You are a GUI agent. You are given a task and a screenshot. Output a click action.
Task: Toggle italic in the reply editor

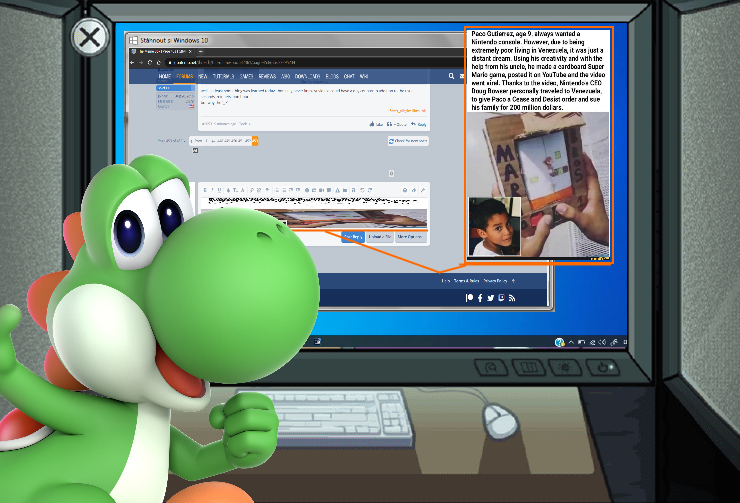(x=212, y=190)
